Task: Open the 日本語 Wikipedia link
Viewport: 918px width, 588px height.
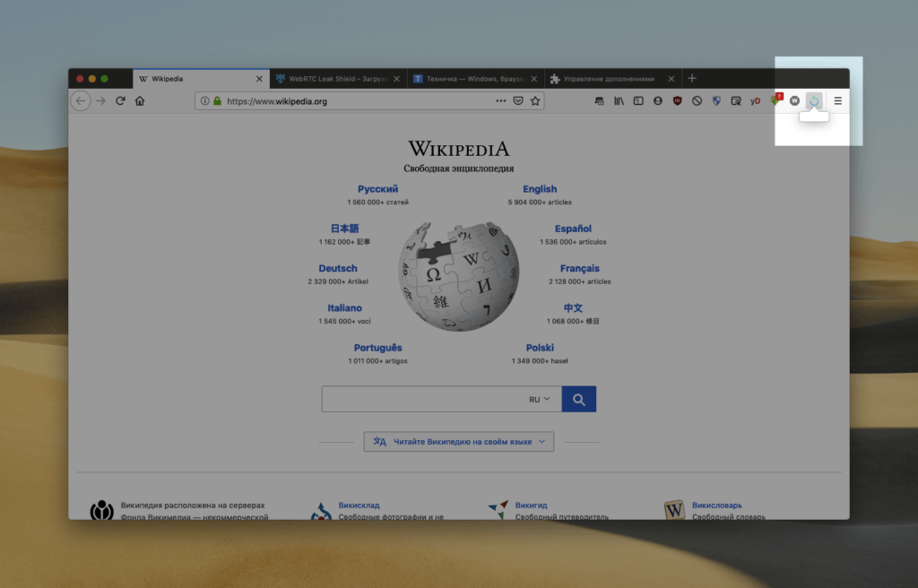Action: pos(345,229)
